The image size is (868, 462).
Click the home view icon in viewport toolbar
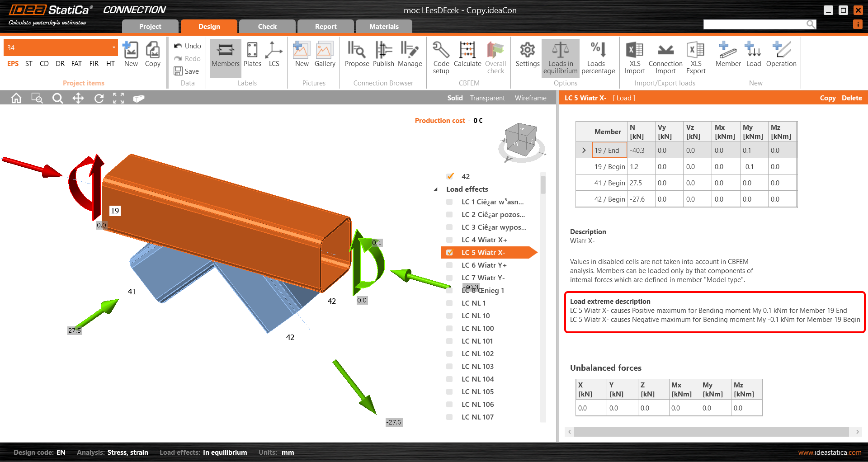(16, 98)
